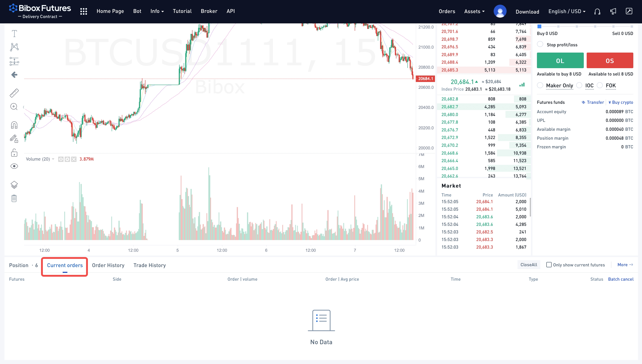Viewport: 642px width, 364px height.
Task: Expand the Info dropdown menu
Action: pyautogui.click(x=157, y=11)
